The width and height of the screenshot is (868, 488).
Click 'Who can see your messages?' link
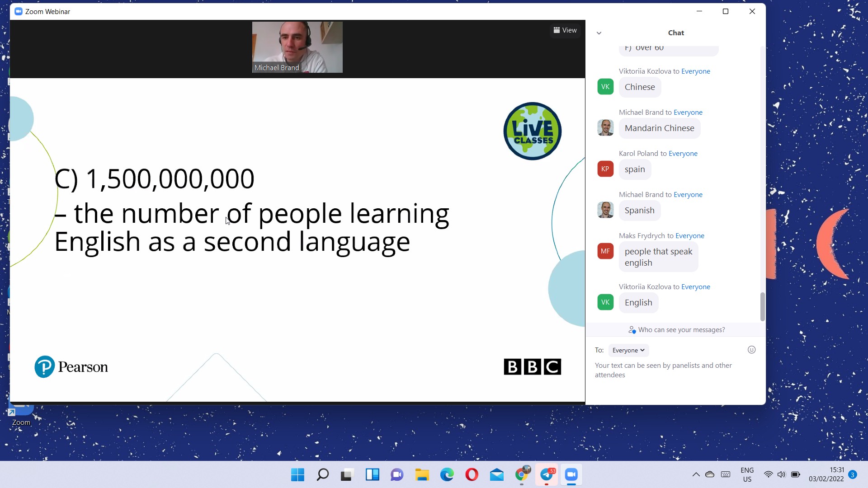681,330
